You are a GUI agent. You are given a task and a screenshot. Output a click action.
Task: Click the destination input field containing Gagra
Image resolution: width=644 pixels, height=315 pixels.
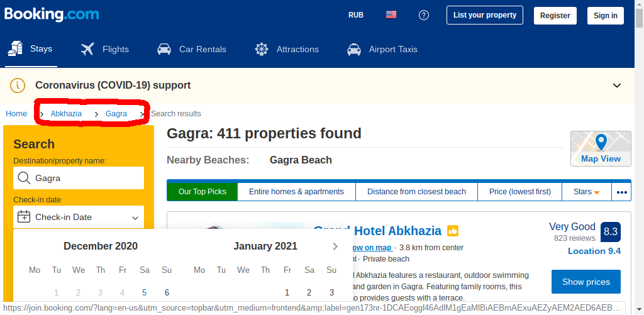pyautogui.click(x=79, y=178)
